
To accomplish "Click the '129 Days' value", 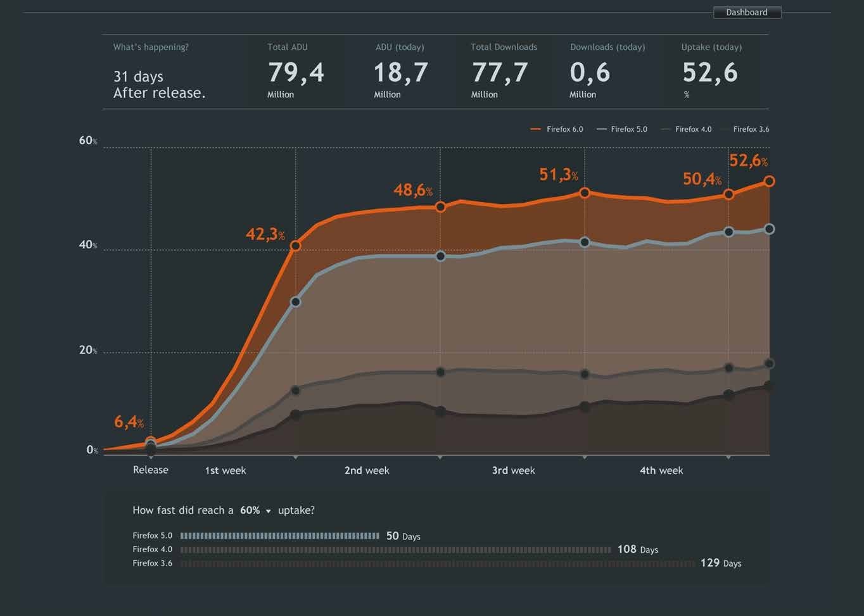I will [721, 563].
